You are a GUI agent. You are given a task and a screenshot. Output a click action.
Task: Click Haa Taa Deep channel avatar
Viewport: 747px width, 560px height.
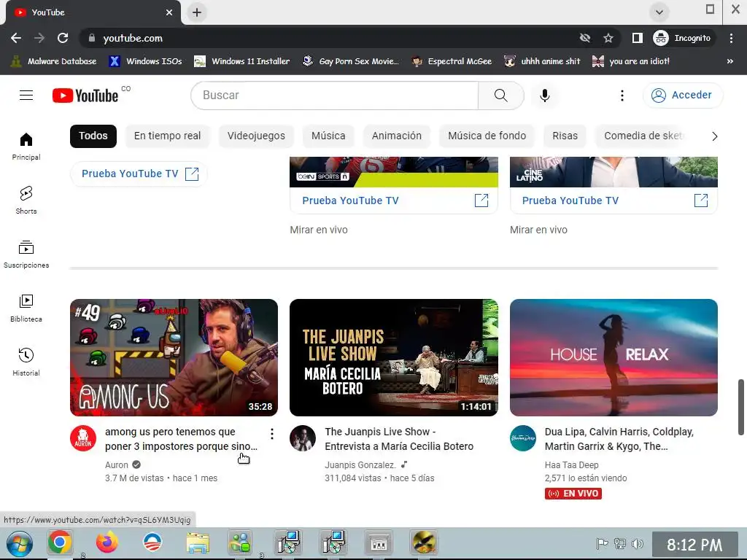coord(523,438)
